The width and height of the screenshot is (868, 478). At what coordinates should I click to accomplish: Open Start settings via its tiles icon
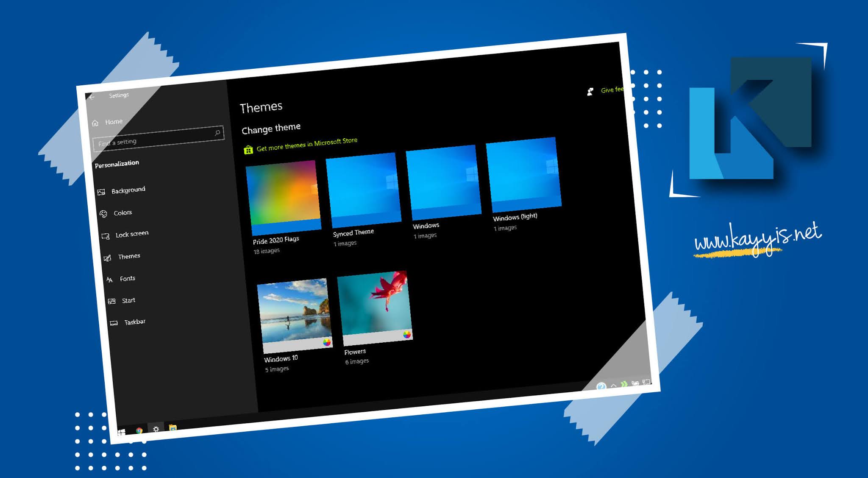(112, 301)
